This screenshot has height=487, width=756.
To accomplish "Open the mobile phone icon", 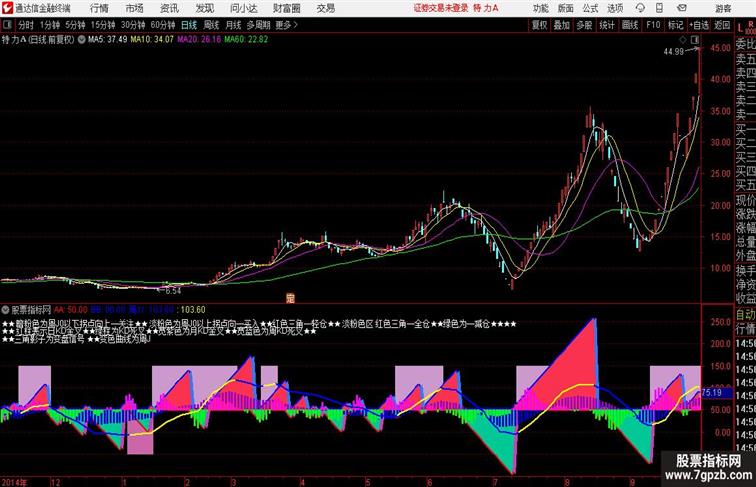I will coord(660,8).
